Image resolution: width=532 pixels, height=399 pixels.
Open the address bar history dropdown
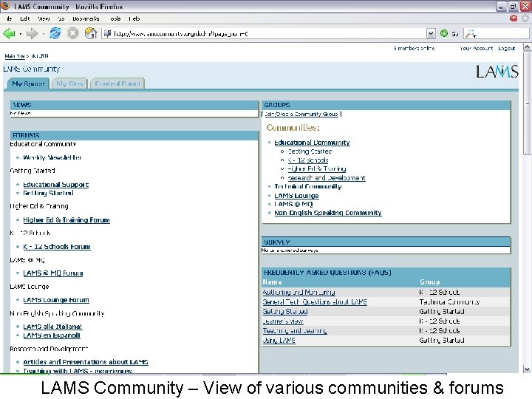431,33
